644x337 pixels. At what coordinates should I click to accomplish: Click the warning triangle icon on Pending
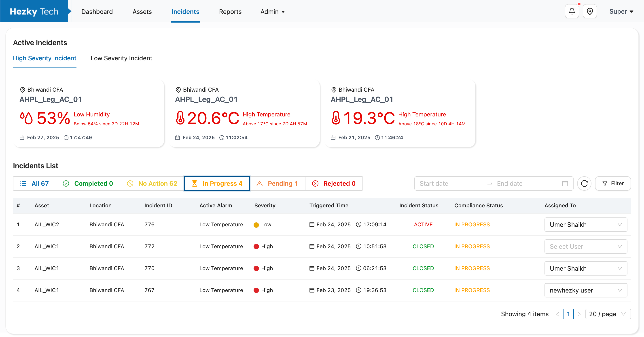pos(259,183)
